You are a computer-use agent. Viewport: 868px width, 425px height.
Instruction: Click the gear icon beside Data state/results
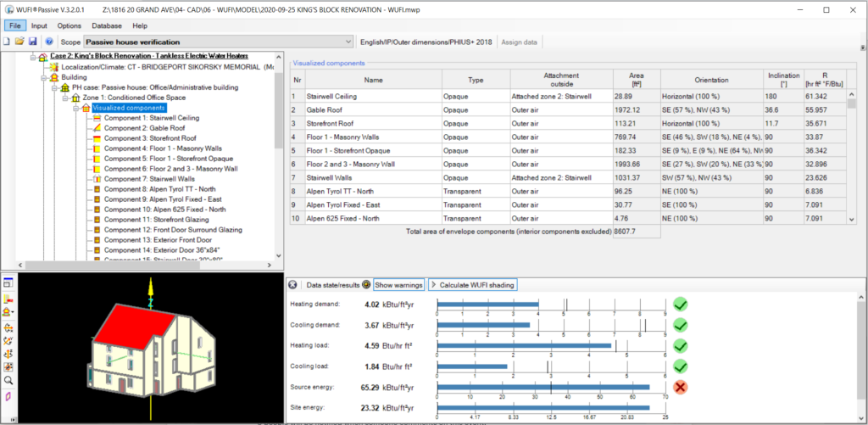click(366, 285)
